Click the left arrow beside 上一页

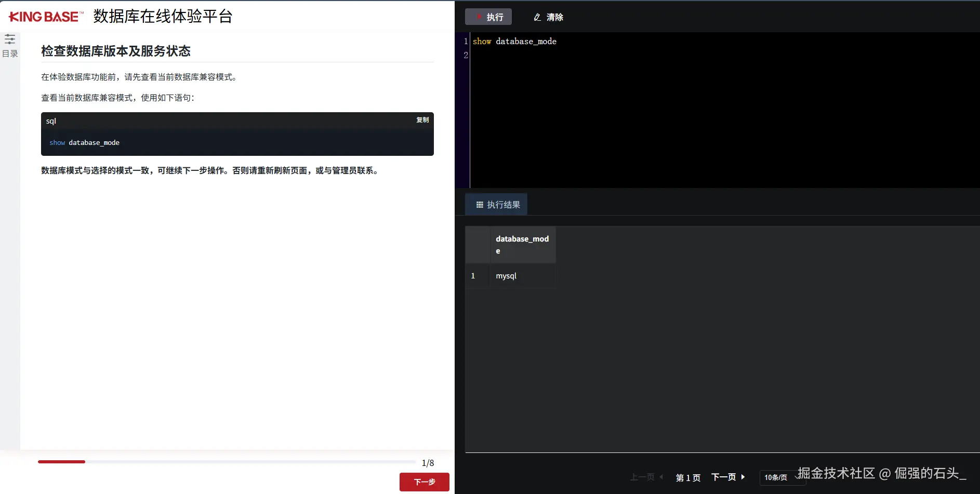[661, 477]
